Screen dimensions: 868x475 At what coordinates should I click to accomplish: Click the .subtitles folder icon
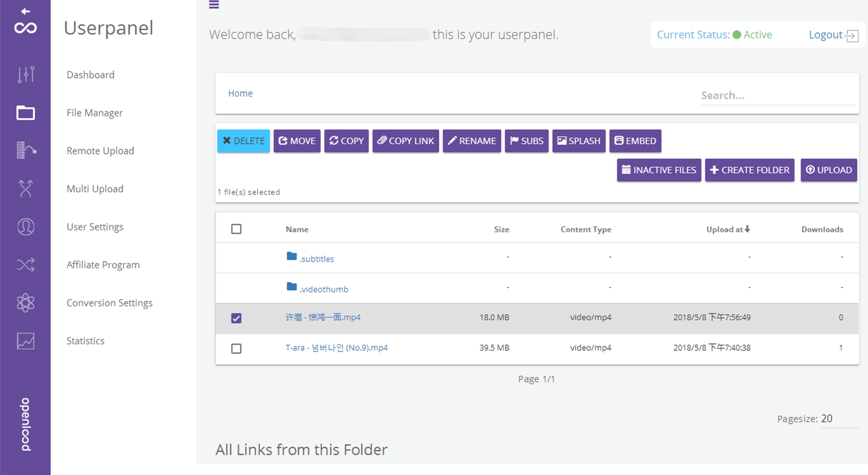pos(291,256)
